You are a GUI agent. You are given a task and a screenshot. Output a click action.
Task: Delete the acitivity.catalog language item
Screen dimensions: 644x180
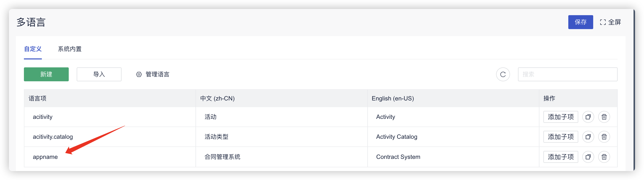point(604,137)
